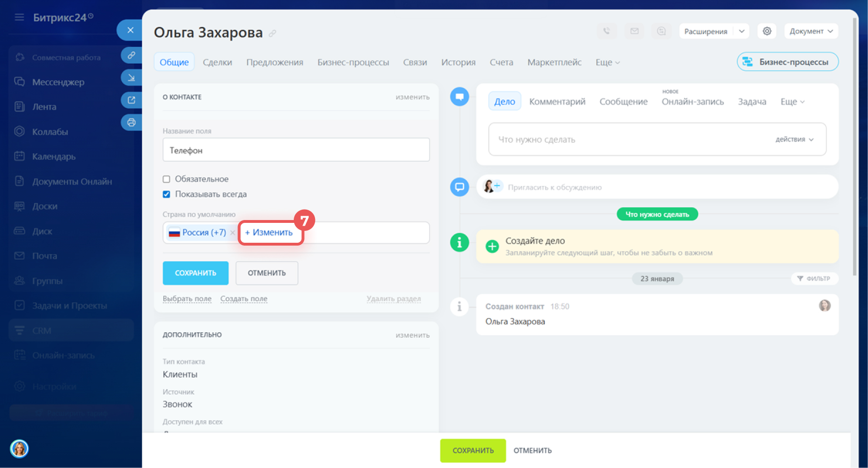868x468 pixels.
Task: Remove Россия (+7) with the x mark
Action: [232, 233]
